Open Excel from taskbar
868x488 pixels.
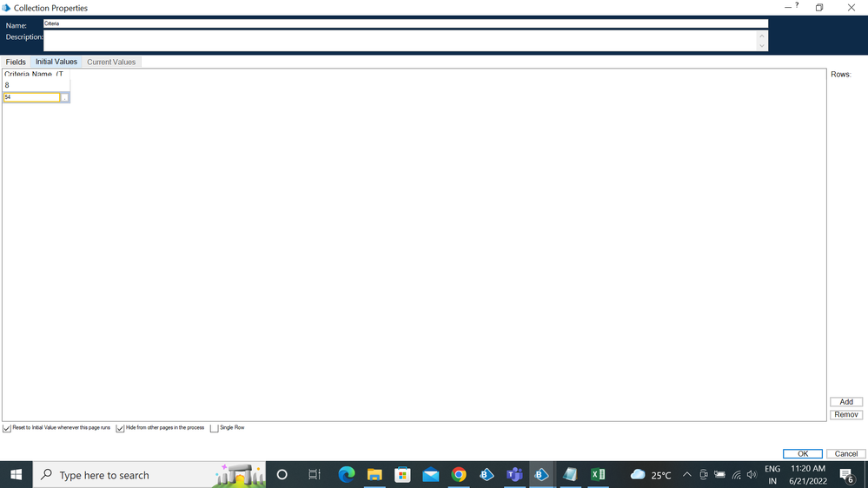(x=598, y=475)
